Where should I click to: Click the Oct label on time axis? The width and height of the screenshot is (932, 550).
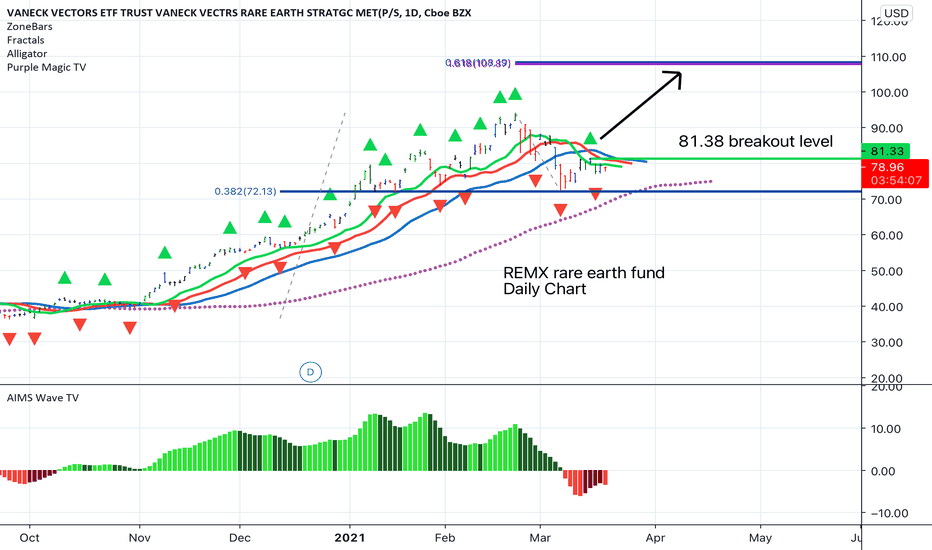(29, 538)
